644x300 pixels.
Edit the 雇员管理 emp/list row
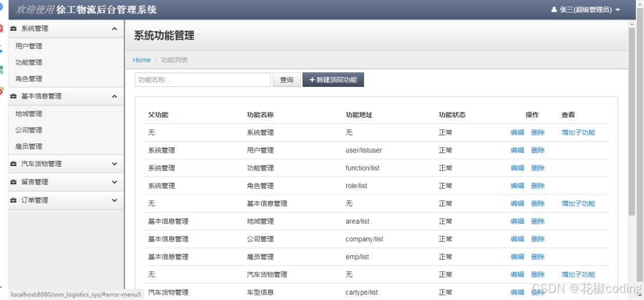[x=518, y=256]
